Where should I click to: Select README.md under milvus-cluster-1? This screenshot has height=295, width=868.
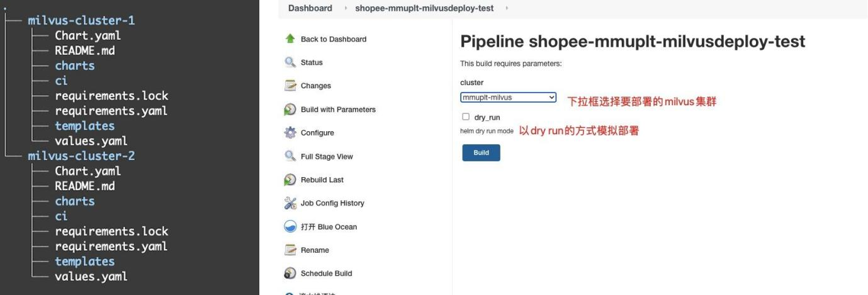click(x=85, y=50)
